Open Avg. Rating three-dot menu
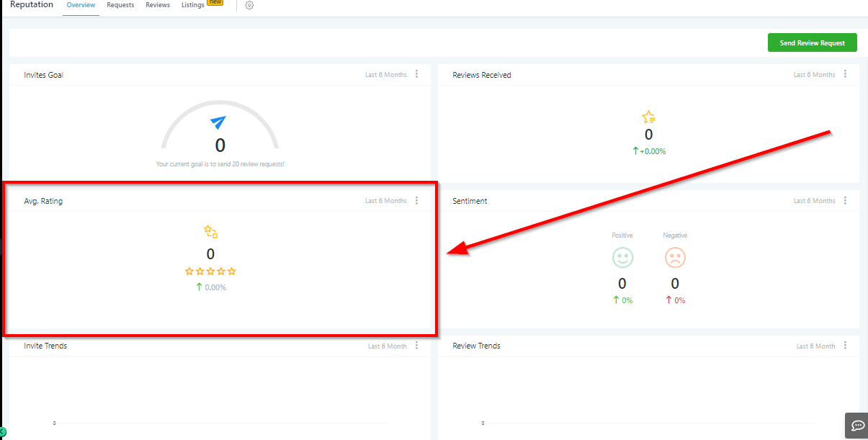This screenshot has width=868, height=440. tap(416, 201)
